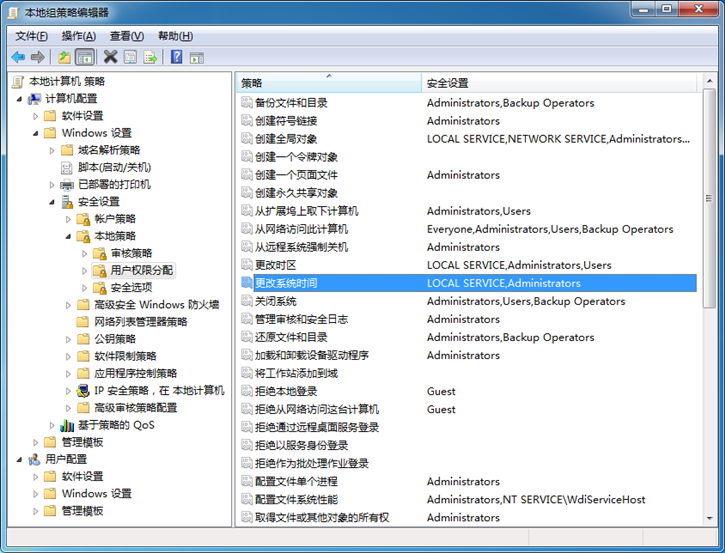The height and width of the screenshot is (553, 725).
Task: Select the 关闭系统 policy row
Action: (x=275, y=301)
